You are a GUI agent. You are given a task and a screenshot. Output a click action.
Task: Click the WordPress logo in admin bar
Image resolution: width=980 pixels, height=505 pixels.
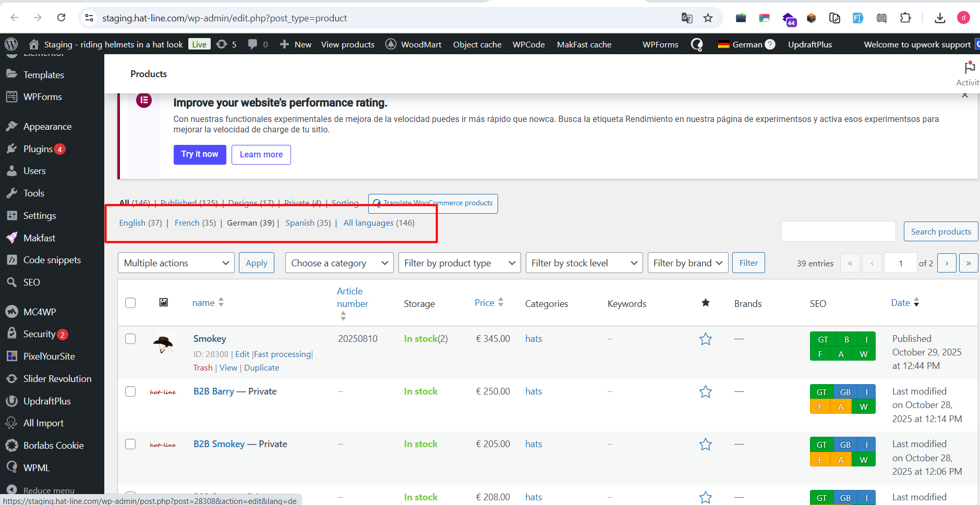11,44
